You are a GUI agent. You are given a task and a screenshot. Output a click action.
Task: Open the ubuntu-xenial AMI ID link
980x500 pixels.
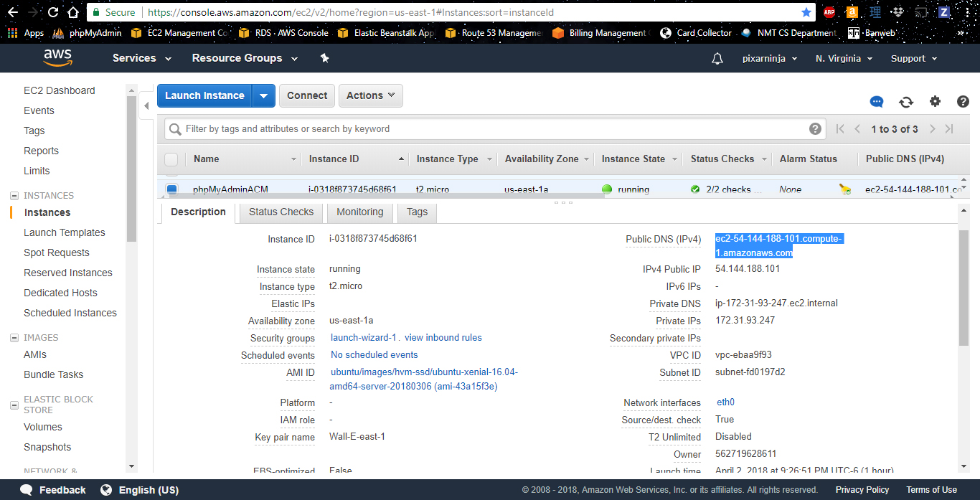[x=424, y=379]
